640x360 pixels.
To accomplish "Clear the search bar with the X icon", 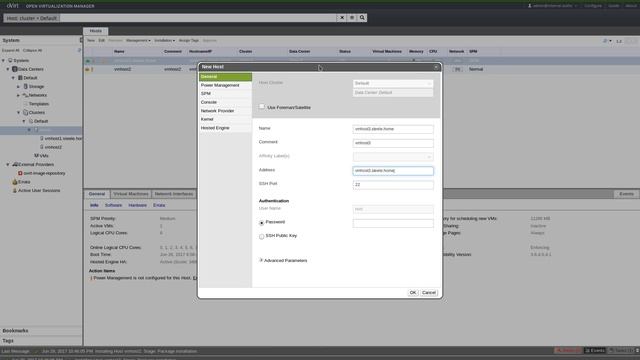I will [342, 18].
